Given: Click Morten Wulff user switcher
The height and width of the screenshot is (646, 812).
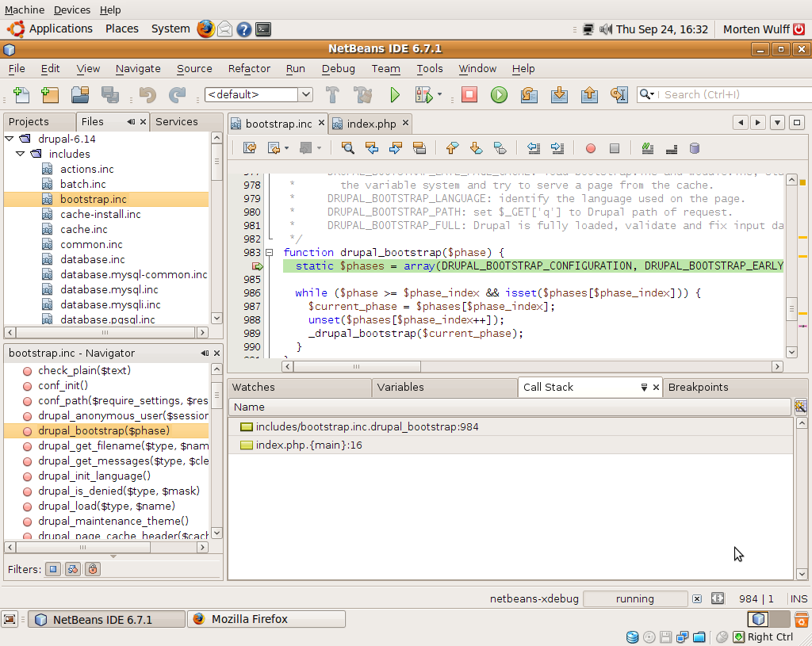Looking at the screenshot, I should (756, 29).
